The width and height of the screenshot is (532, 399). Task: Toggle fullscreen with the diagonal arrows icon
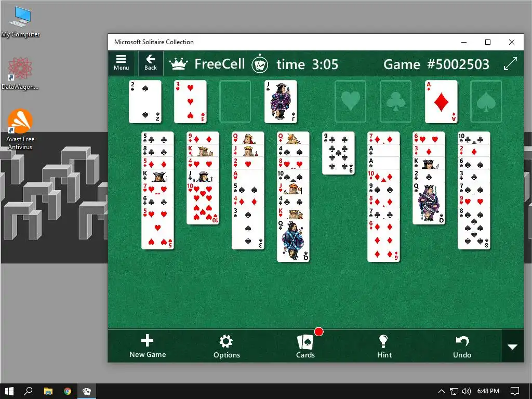point(510,64)
